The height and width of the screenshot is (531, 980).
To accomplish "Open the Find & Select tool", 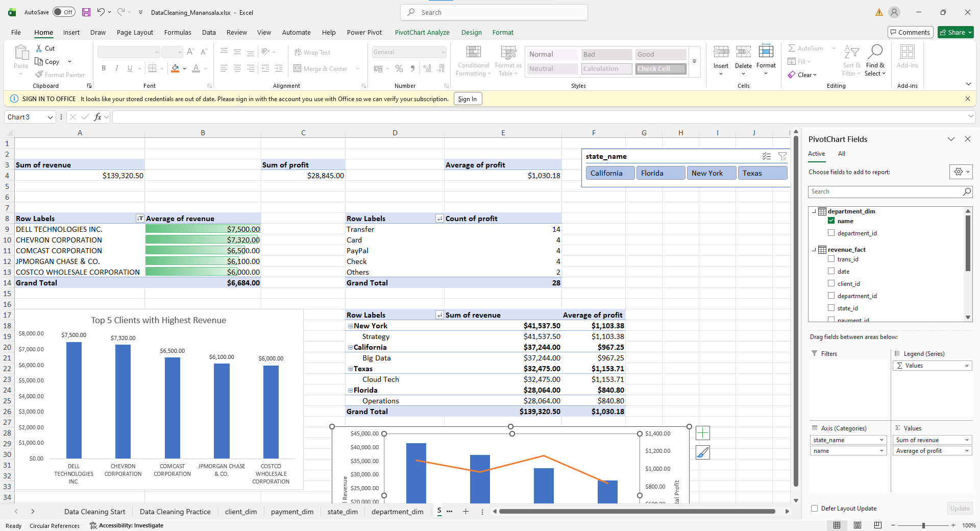I will coord(875,61).
